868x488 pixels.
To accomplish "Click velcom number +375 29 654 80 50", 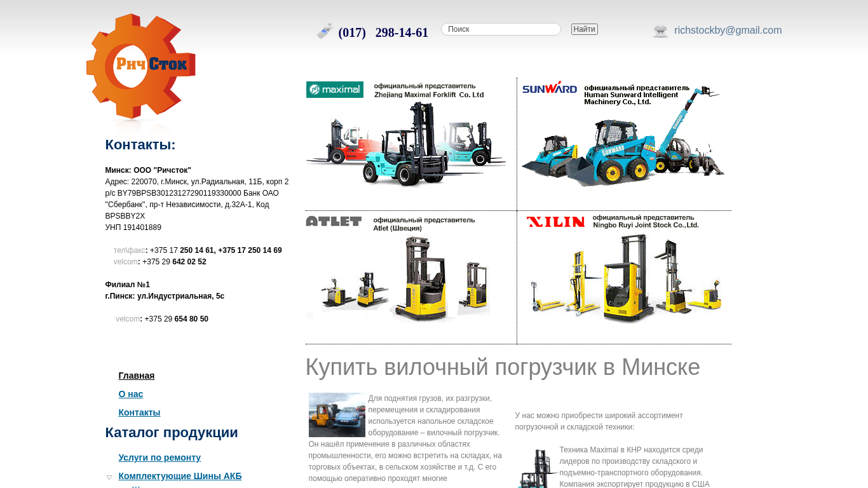I will point(177,319).
